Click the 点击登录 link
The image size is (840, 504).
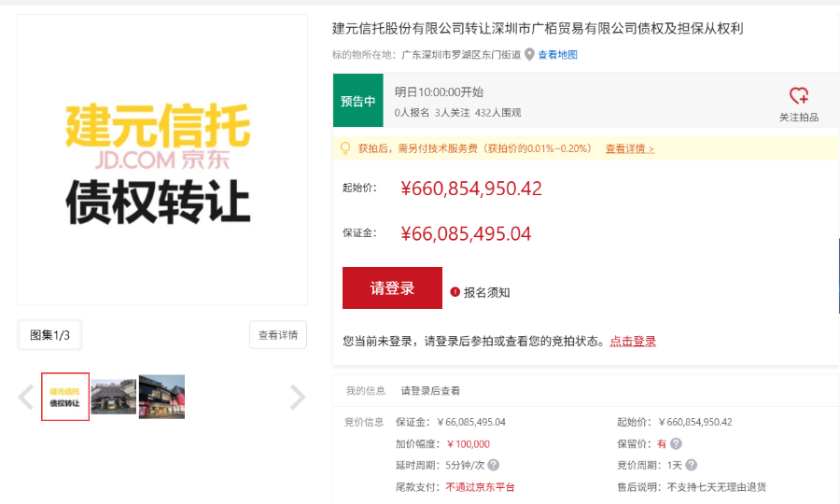633,342
